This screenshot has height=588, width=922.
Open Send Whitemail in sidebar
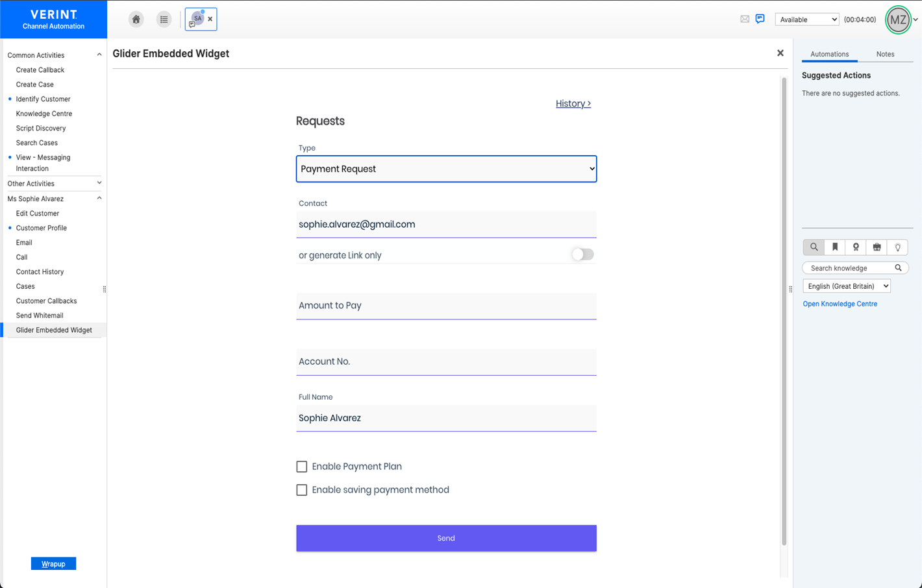(40, 315)
